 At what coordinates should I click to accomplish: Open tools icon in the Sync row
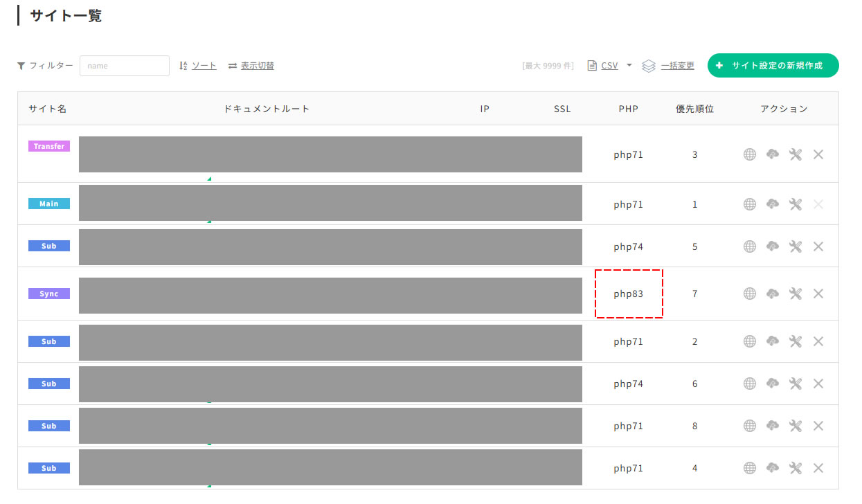[796, 294]
